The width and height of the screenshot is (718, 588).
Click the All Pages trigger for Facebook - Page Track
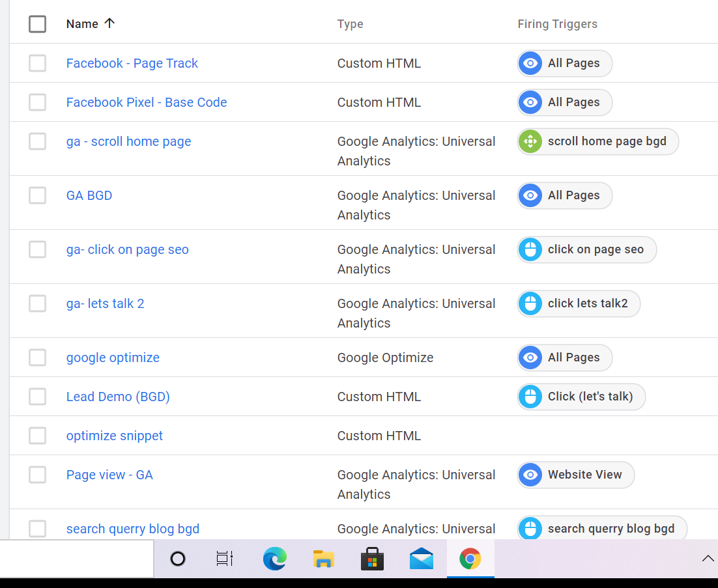[565, 63]
